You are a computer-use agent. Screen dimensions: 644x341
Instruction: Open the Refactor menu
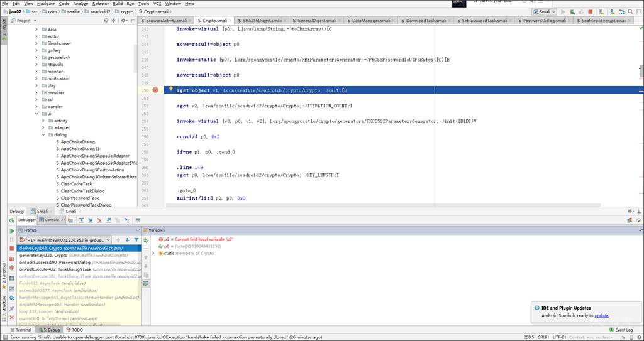tap(101, 3)
